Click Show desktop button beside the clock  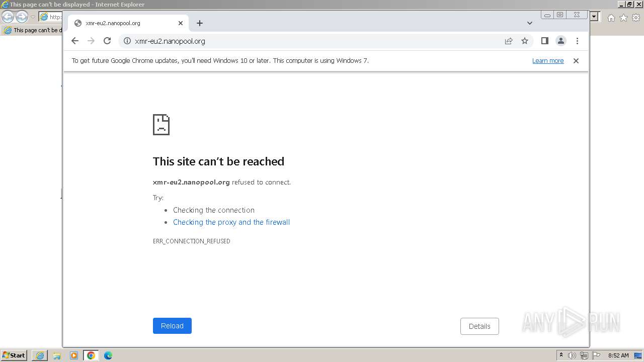point(638,355)
